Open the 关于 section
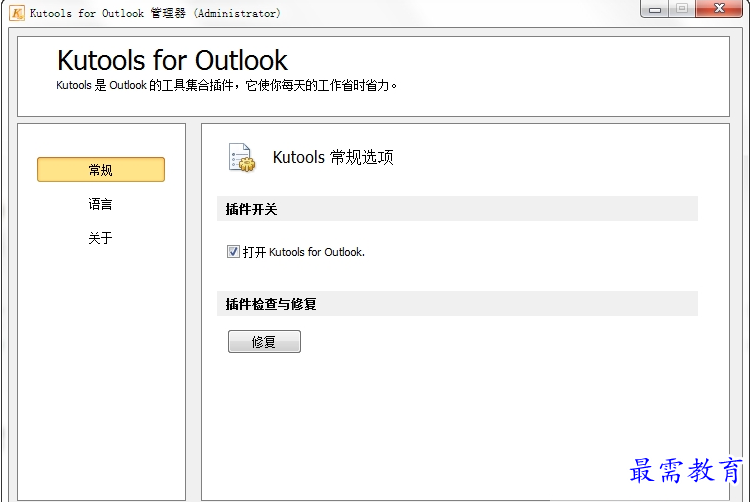 (101, 238)
